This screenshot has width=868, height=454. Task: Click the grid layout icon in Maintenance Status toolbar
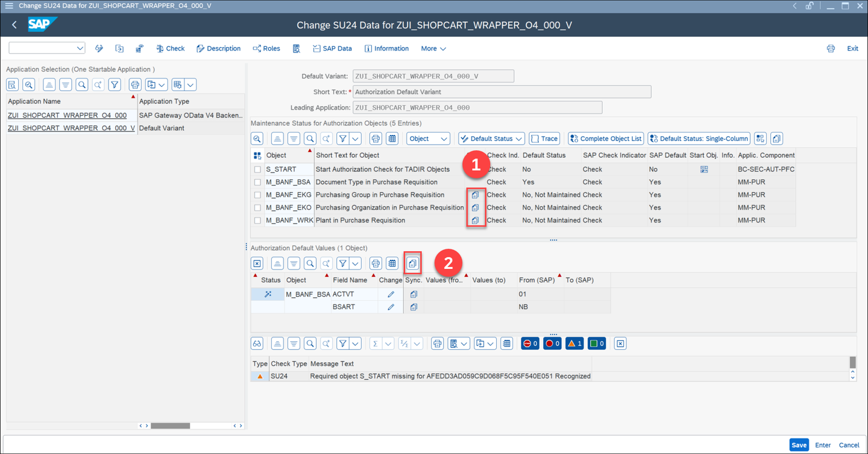392,139
